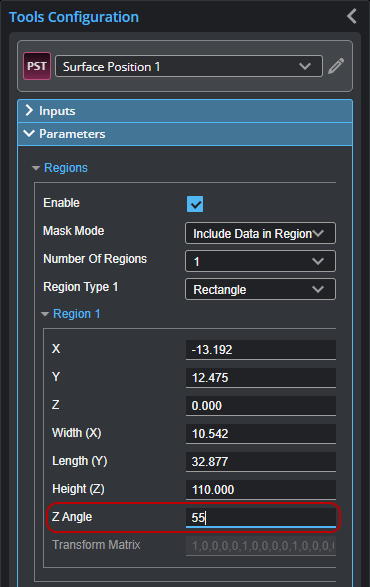Collapse the Regions group triangle
370x587 pixels.
click(36, 168)
